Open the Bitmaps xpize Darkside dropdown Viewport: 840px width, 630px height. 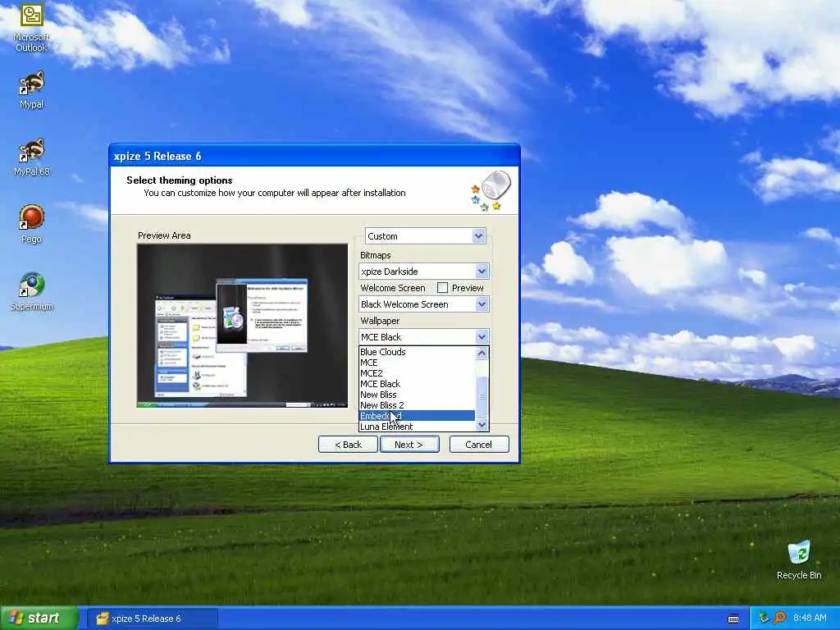[423, 271]
